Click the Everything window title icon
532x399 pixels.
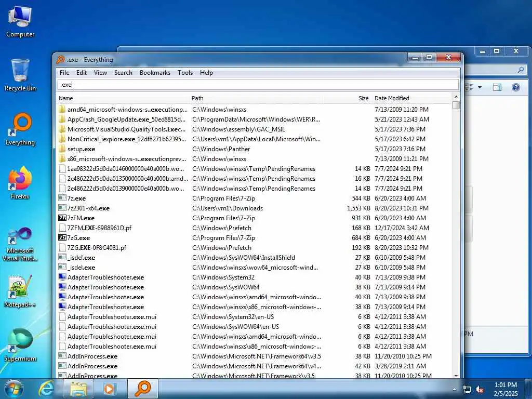61,60
